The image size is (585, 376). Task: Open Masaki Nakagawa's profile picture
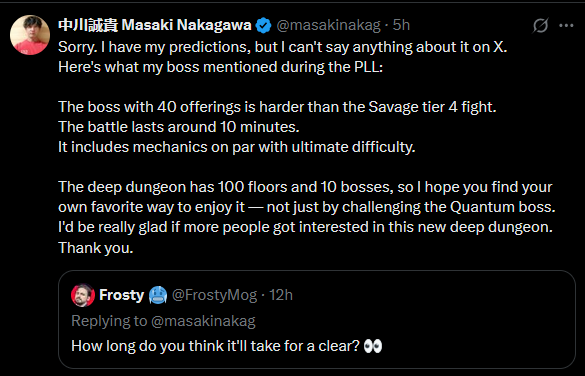(30, 35)
